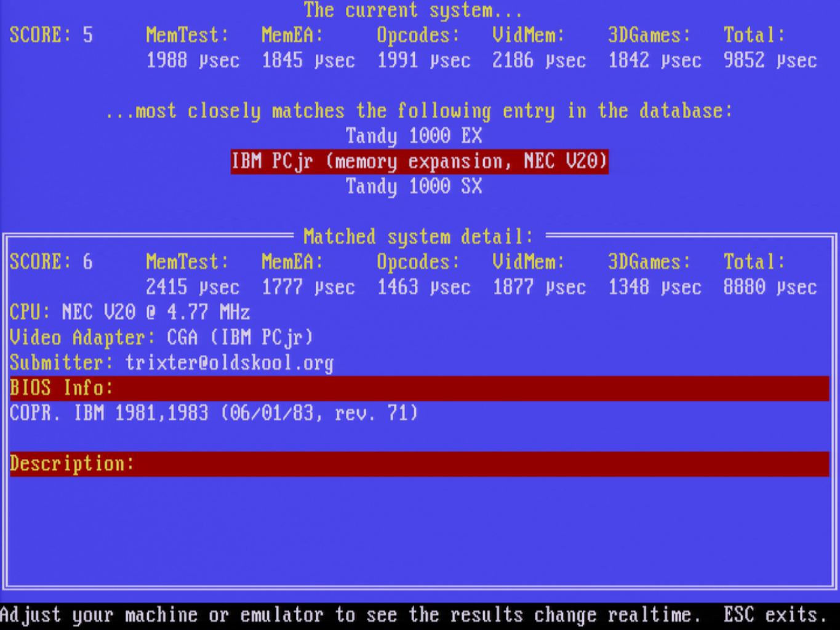
Task: Click the COPR. IBM 1981,1983 BIOS text
Action: (214, 413)
